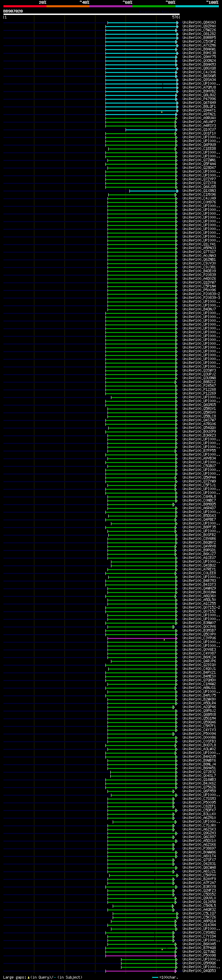222x980 pixels.
Task: Click the green ~80% identity legend bar
Action: coord(154,6)
